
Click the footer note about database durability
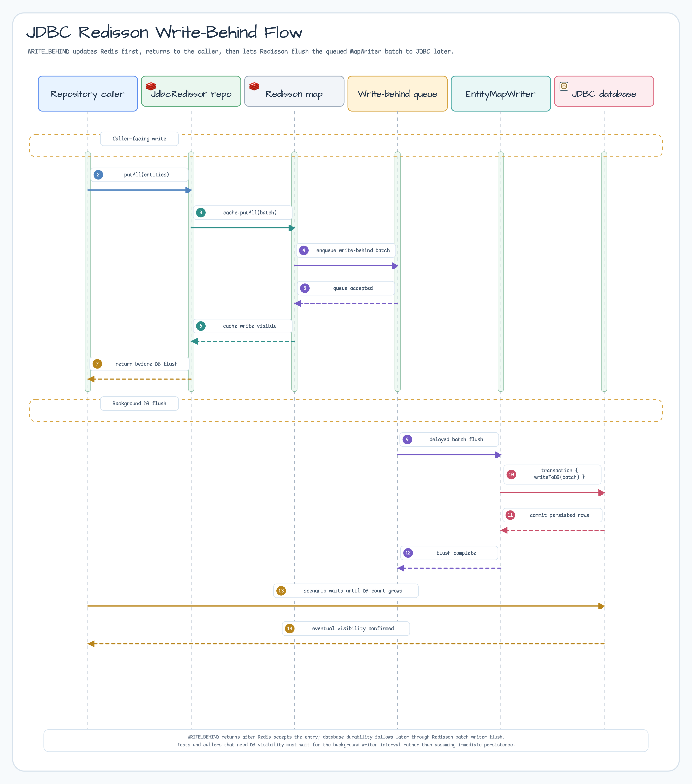pyautogui.click(x=346, y=737)
